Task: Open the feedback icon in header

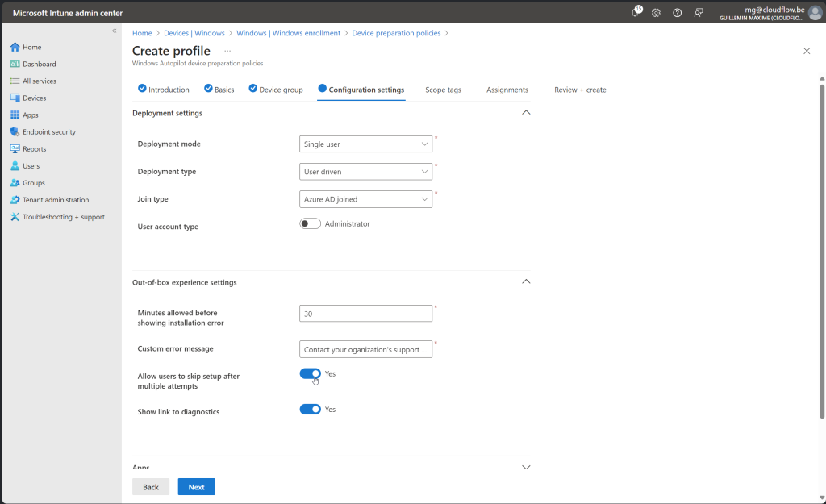Action: click(x=699, y=13)
